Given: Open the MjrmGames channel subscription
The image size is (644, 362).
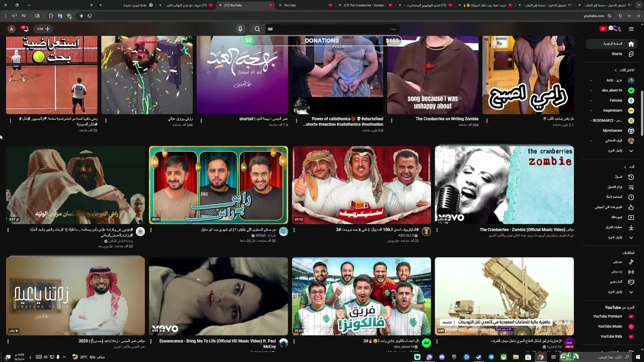Looking at the screenshot, I should click(612, 130).
